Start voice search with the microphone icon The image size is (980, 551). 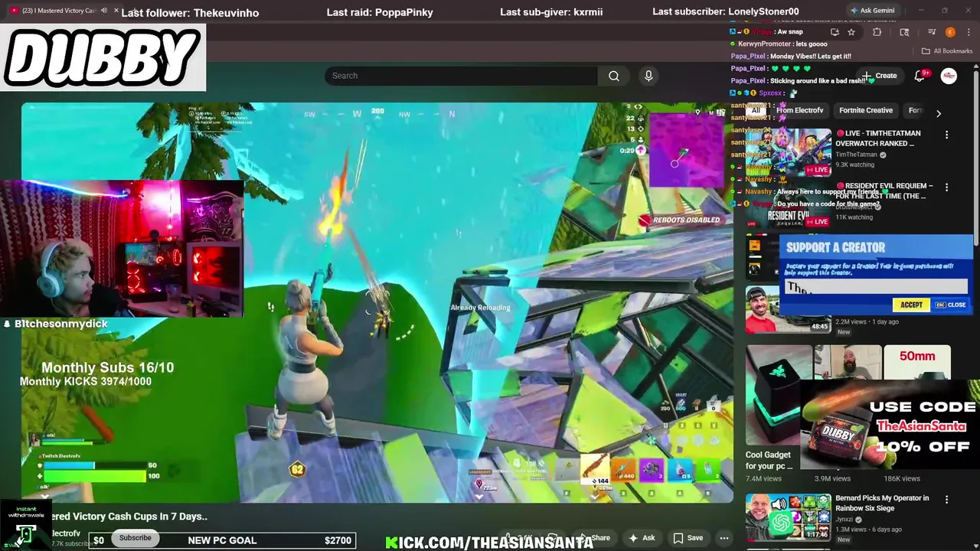[648, 76]
